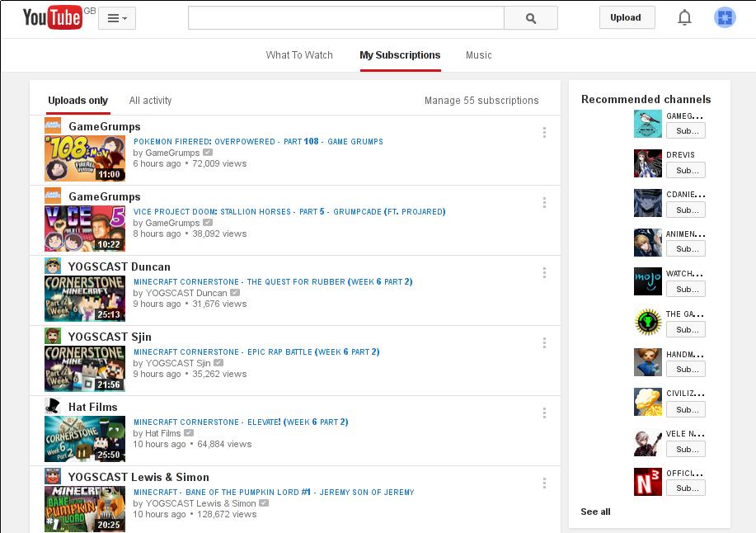Click See all recommended channels
The width and height of the screenshot is (756, 533).
point(595,512)
